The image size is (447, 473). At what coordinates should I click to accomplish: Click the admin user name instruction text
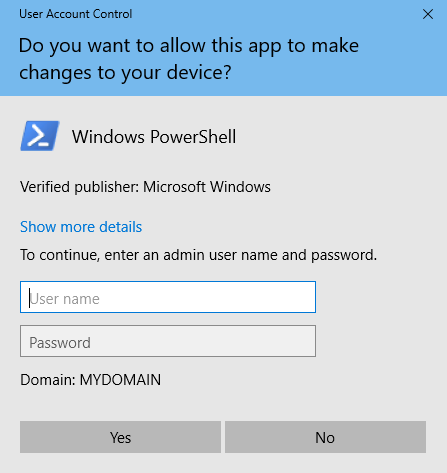[198, 255]
